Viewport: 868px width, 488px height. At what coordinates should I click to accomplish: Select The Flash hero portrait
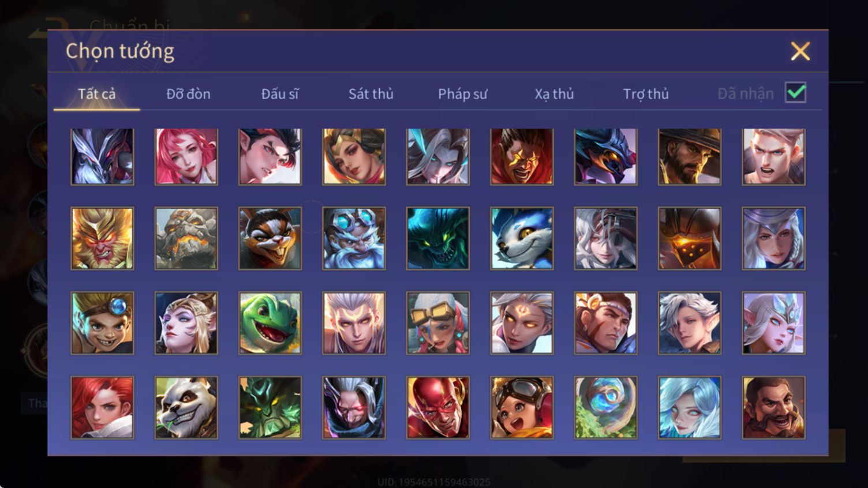tap(438, 407)
